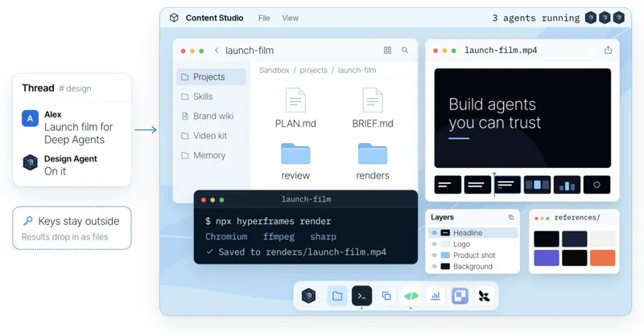Switch to grid view in file browser
This screenshot has height=336, width=644.
point(387,50)
